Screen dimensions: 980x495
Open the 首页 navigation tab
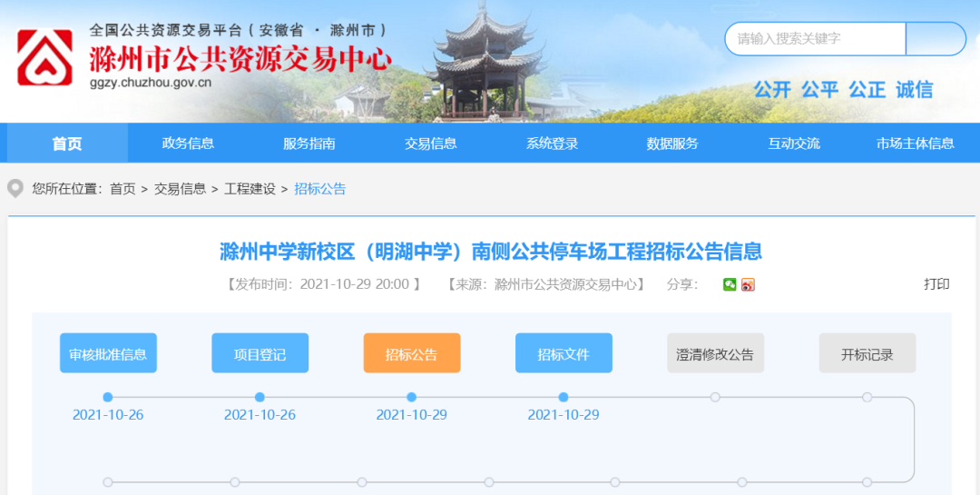[x=67, y=144]
